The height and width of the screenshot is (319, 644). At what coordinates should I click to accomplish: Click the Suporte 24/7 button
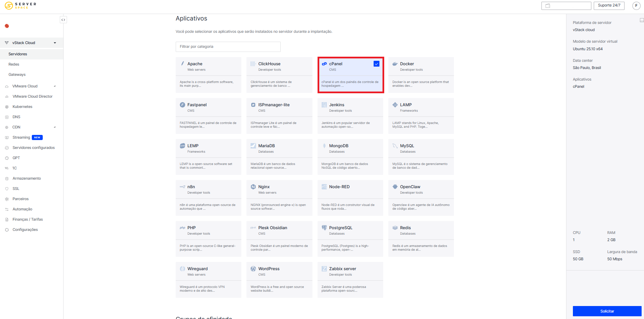[x=609, y=5]
